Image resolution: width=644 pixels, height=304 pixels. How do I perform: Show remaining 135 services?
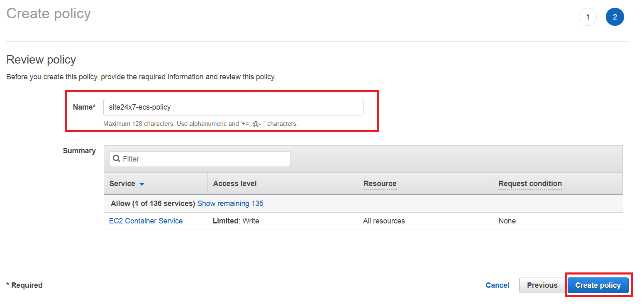(230, 203)
